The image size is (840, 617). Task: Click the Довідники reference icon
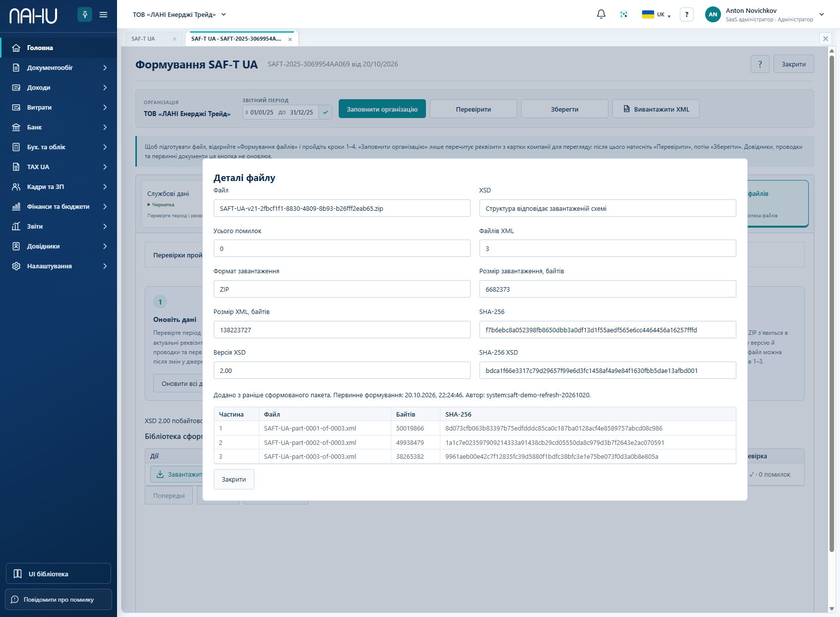pos(16,246)
